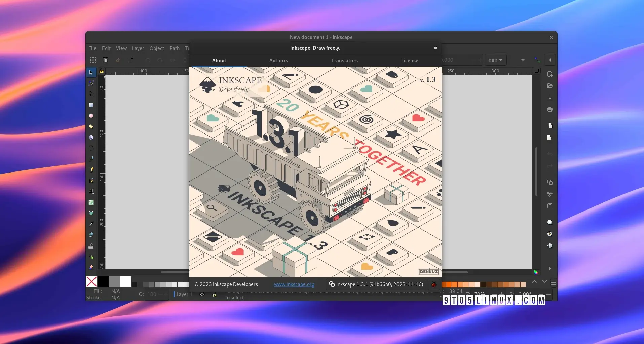Click the Copy icon in commands bar
The image size is (644, 344).
(550, 182)
